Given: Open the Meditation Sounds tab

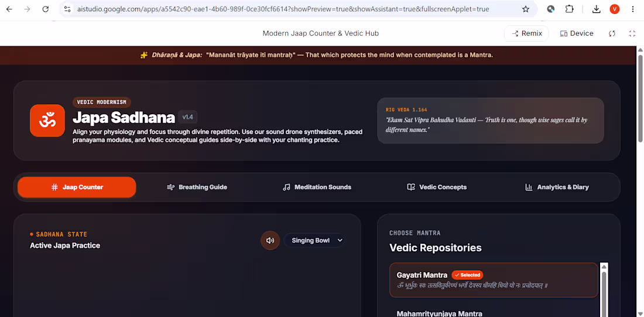Looking at the screenshot, I should (317, 187).
